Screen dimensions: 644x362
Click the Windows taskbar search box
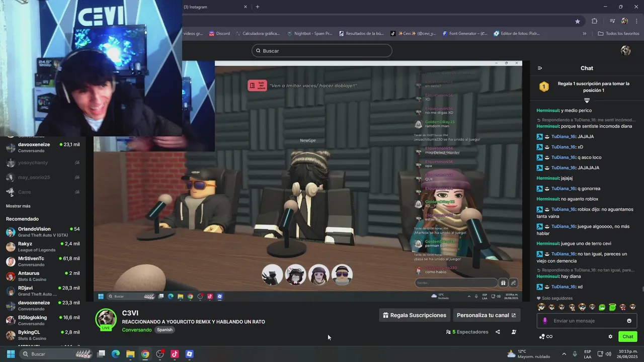click(56, 354)
